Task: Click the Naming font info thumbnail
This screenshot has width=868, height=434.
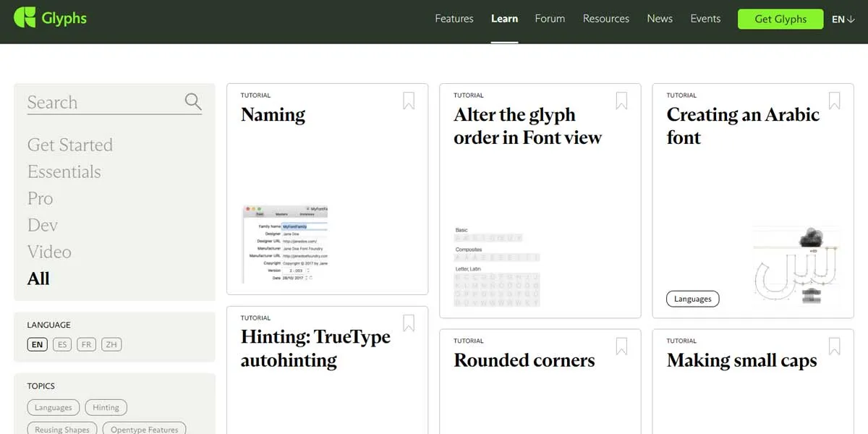Action: (x=284, y=244)
